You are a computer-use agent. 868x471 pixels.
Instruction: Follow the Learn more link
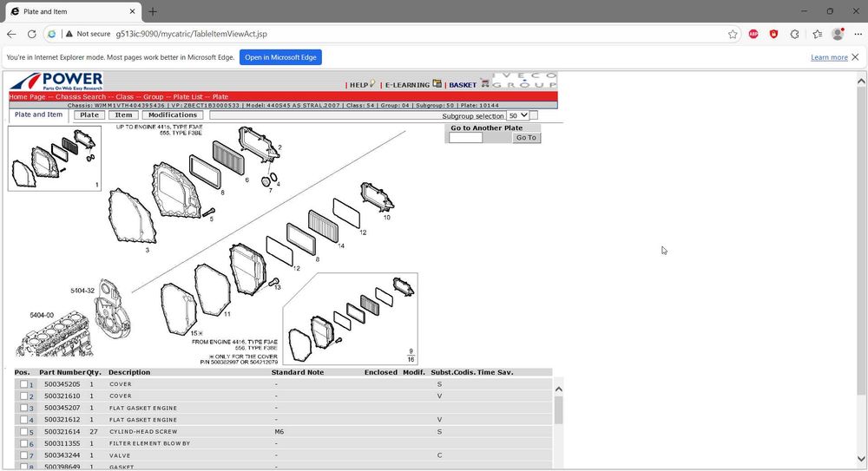tap(829, 57)
